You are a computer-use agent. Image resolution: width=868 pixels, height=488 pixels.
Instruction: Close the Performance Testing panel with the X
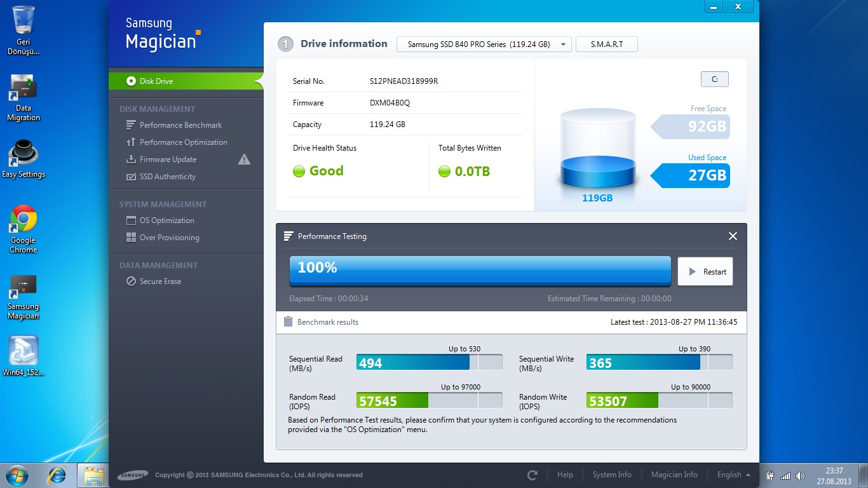[x=733, y=236]
